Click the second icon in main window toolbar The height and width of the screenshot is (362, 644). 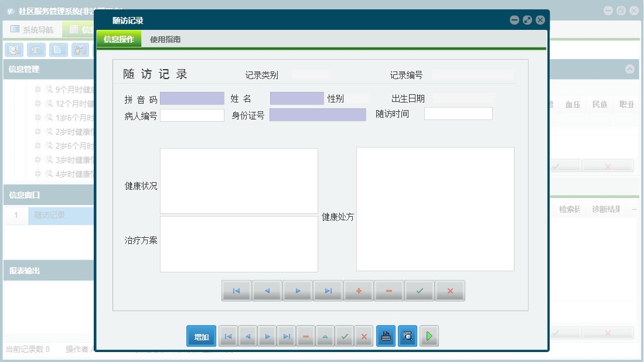pos(36,50)
